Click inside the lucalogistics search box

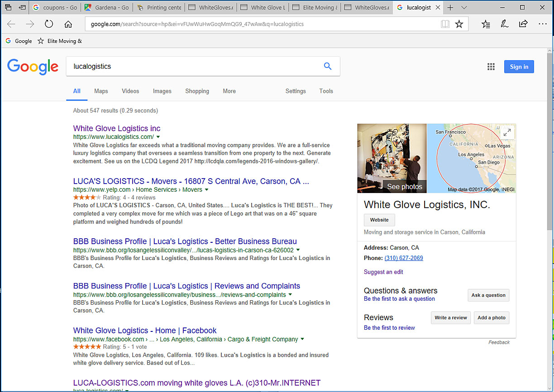point(195,66)
